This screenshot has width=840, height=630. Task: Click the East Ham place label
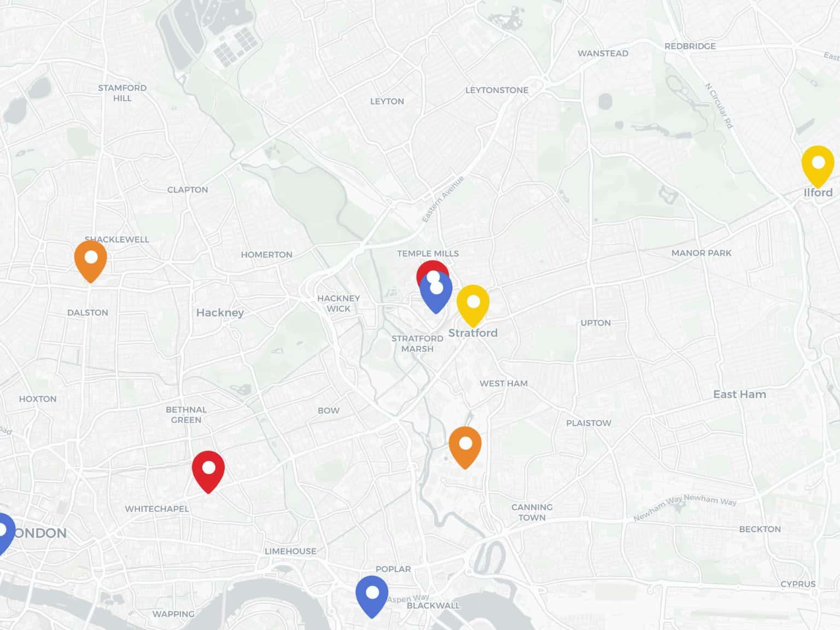click(739, 394)
